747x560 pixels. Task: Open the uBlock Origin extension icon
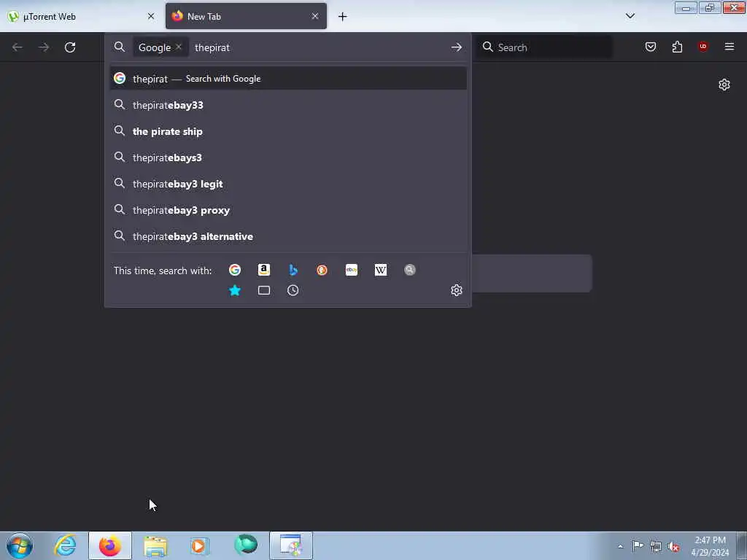click(x=703, y=46)
